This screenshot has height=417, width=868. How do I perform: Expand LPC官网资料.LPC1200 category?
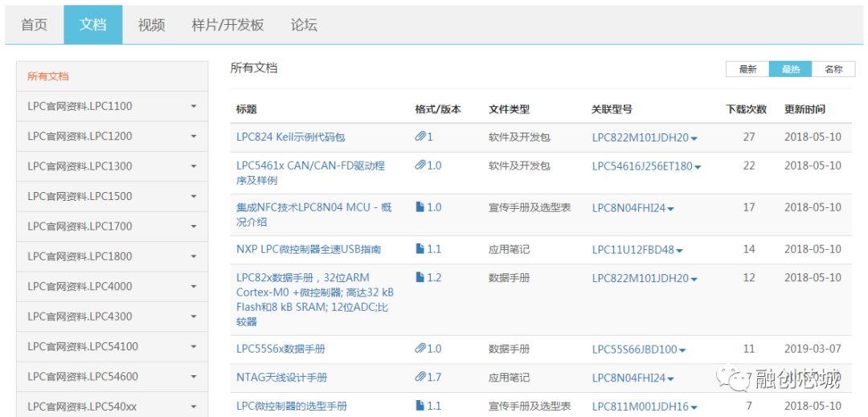pos(113,136)
